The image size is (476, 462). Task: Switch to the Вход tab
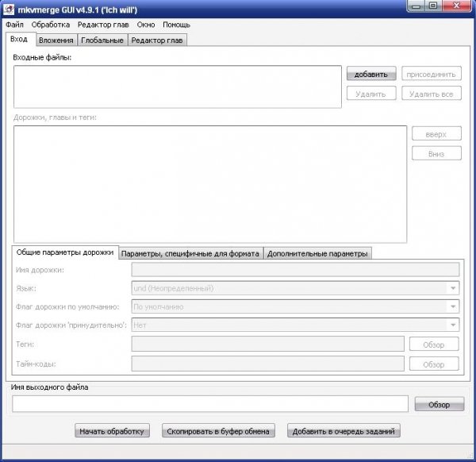(21, 39)
